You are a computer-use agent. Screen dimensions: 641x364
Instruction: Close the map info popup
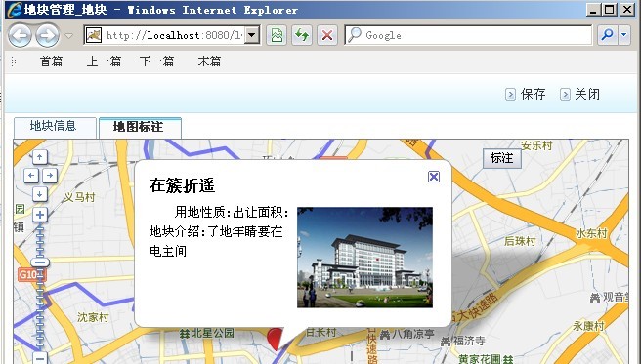point(433,177)
